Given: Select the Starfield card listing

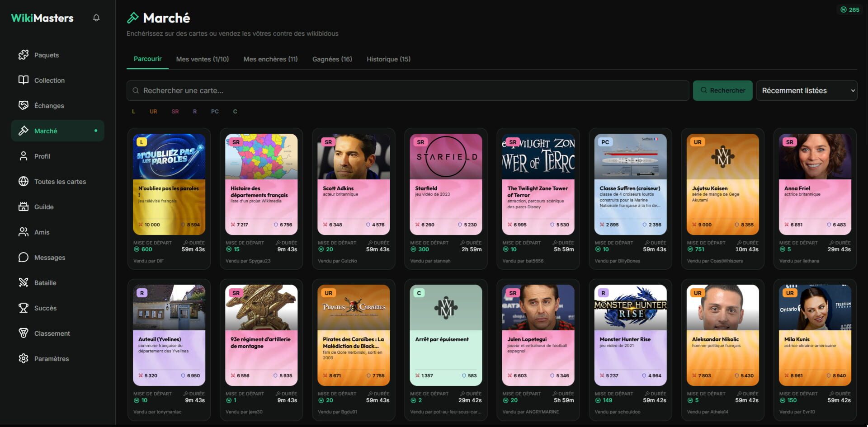Looking at the screenshot, I should (x=446, y=184).
